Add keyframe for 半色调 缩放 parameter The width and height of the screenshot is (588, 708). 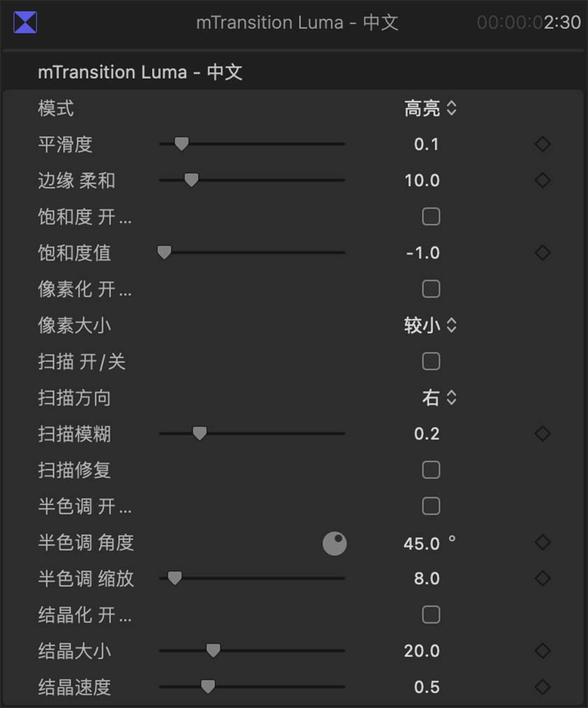click(x=542, y=578)
